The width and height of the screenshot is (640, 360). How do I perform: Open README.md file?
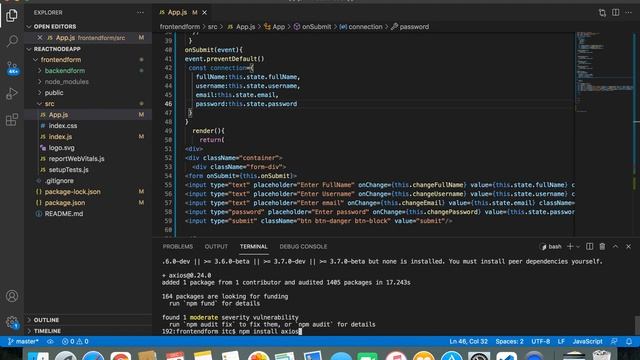88,214
